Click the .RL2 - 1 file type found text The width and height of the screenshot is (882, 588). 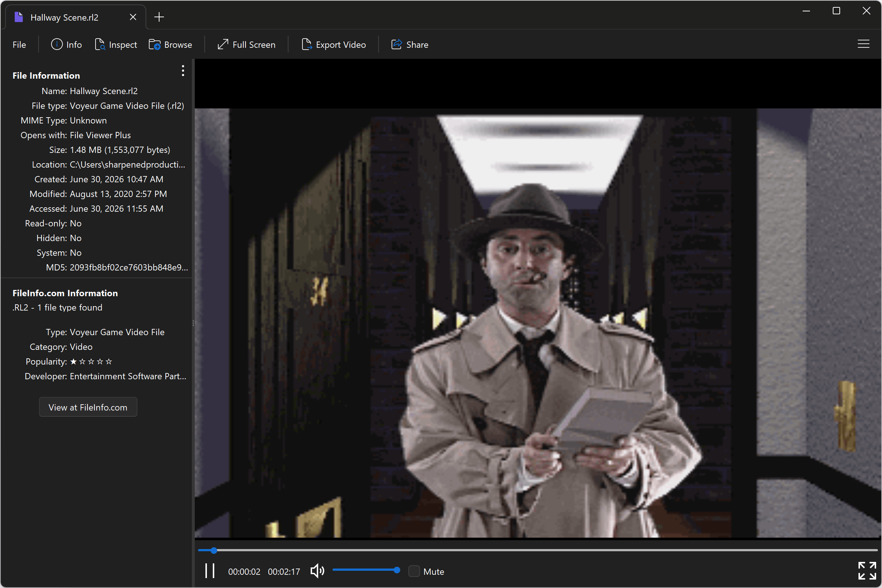click(57, 308)
